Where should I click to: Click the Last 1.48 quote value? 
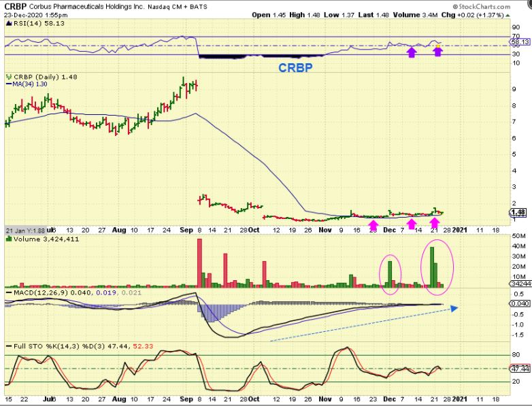click(373, 15)
